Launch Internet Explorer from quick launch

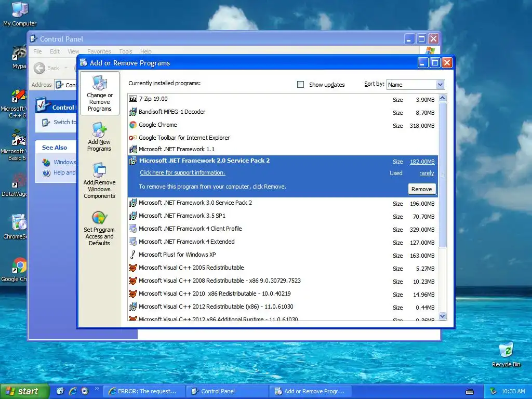73,391
